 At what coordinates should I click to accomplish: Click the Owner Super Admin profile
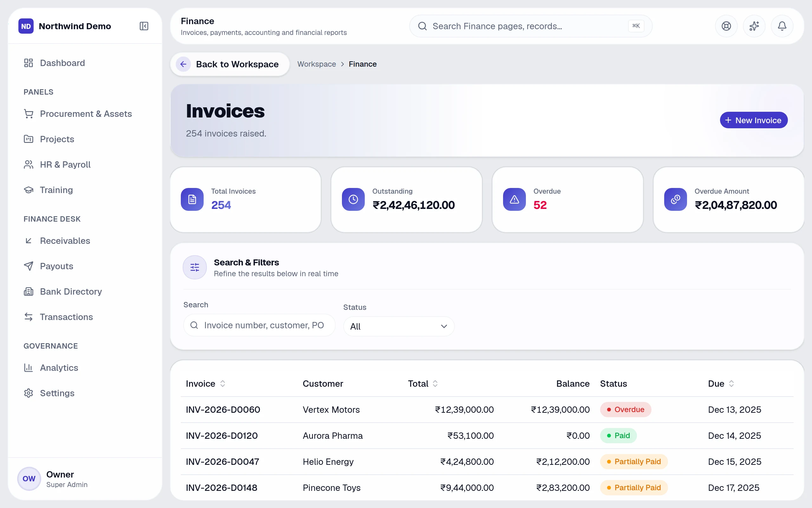(x=85, y=478)
